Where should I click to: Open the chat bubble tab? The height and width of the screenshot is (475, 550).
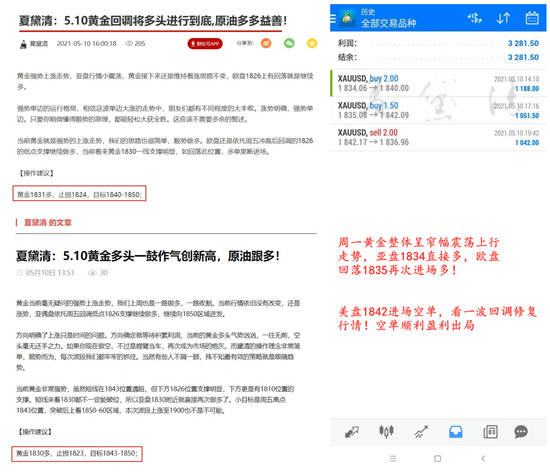521,432
